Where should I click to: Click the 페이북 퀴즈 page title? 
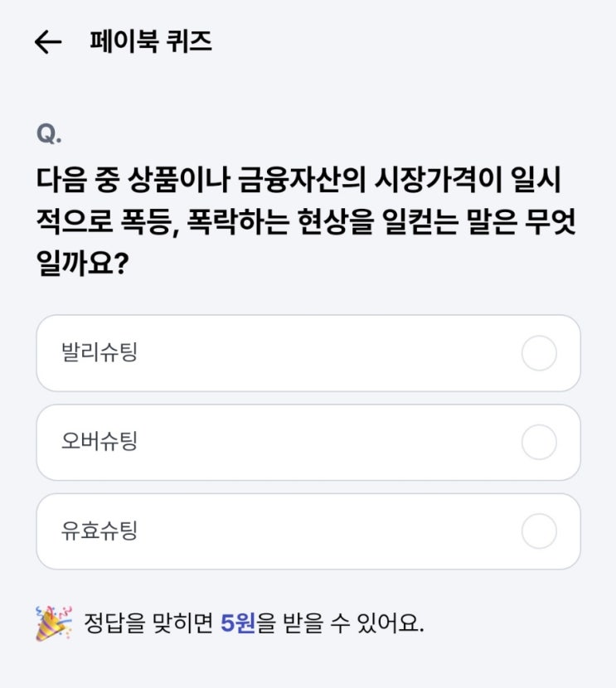(151, 42)
